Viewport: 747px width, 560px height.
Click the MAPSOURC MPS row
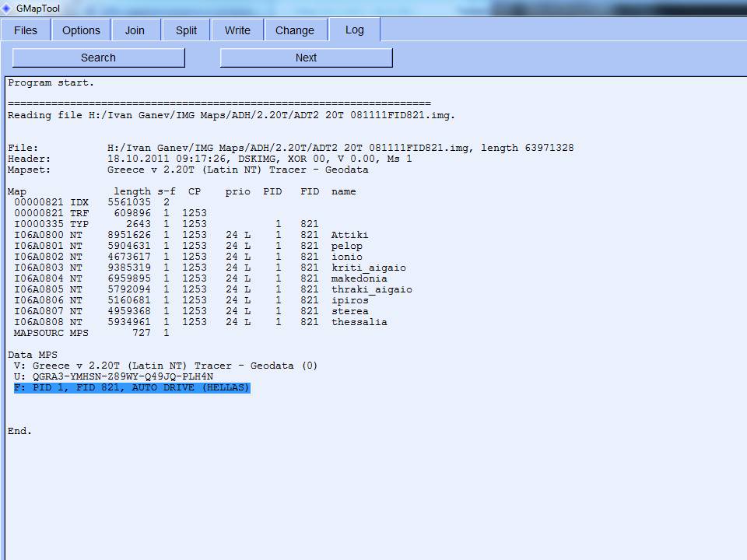(x=86, y=333)
